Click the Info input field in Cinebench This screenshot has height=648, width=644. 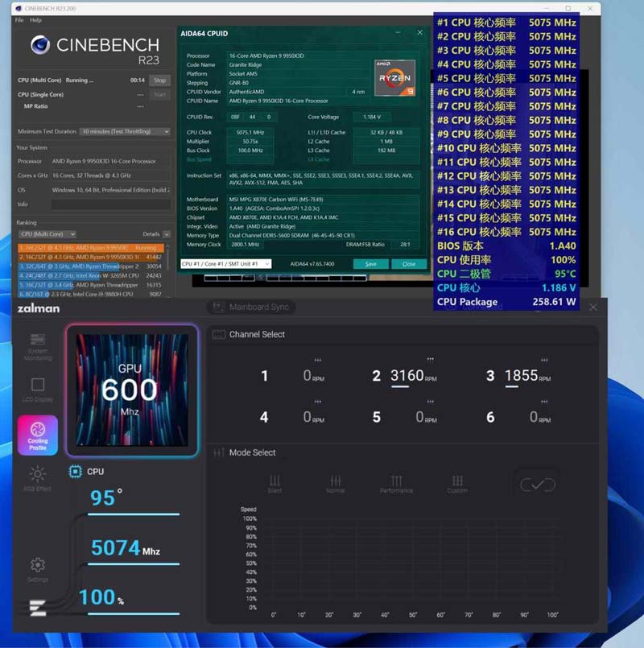click(x=111, y=204)
